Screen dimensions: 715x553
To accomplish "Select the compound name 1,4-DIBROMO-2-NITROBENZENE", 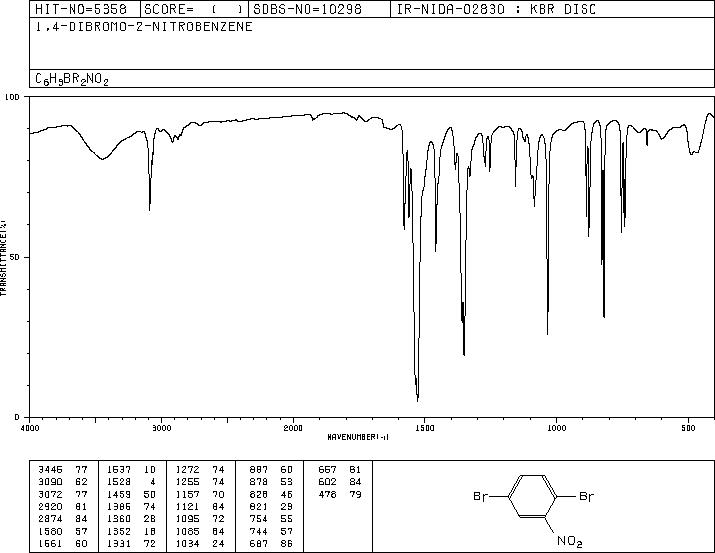I will pyautogui.click(x=144, y=27).
